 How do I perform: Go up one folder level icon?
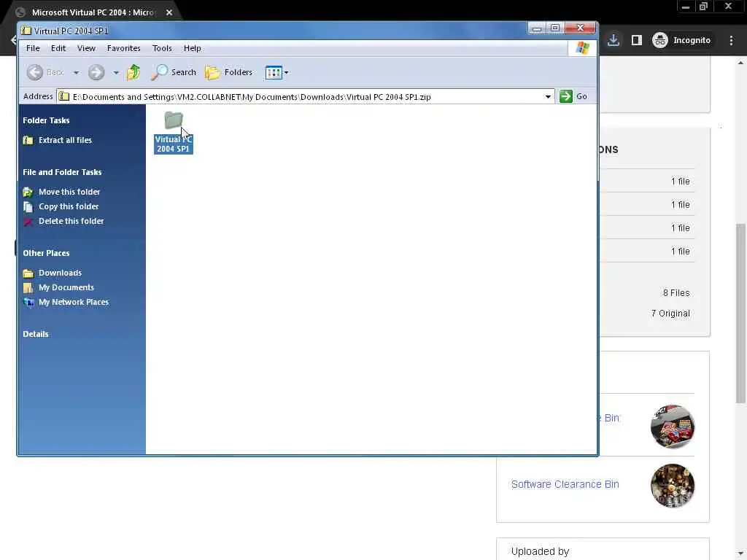pos(133,72)
